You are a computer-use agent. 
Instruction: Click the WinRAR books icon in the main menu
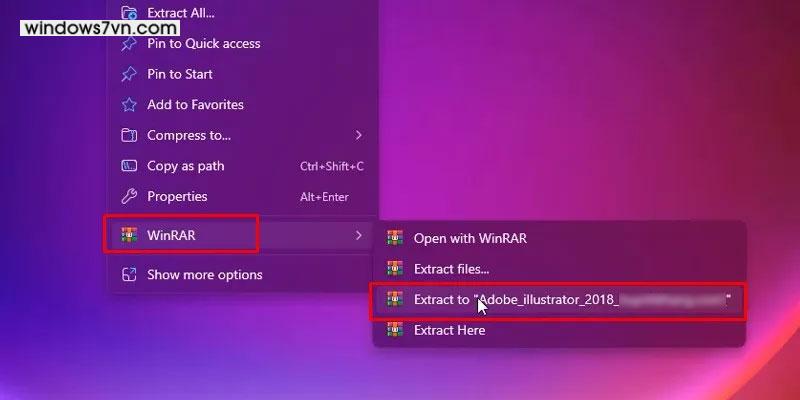point(129,235)
